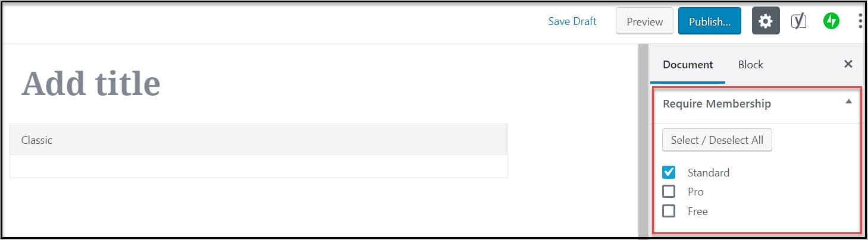868x240 pixels.
Task: Enable the Pro membership checkbox
Action: [669, 191]
